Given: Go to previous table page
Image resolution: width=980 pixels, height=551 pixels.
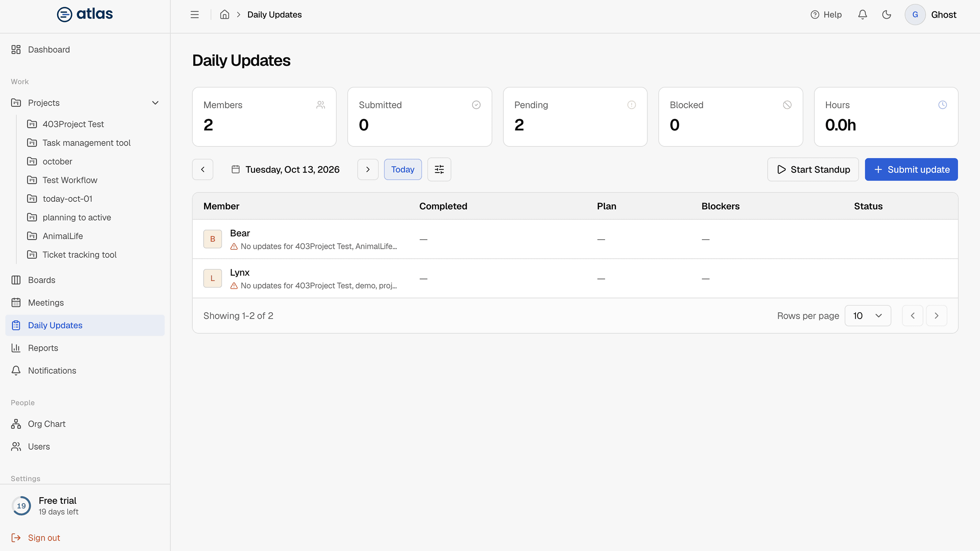Looking at the screenshot, I should [912, 315].
